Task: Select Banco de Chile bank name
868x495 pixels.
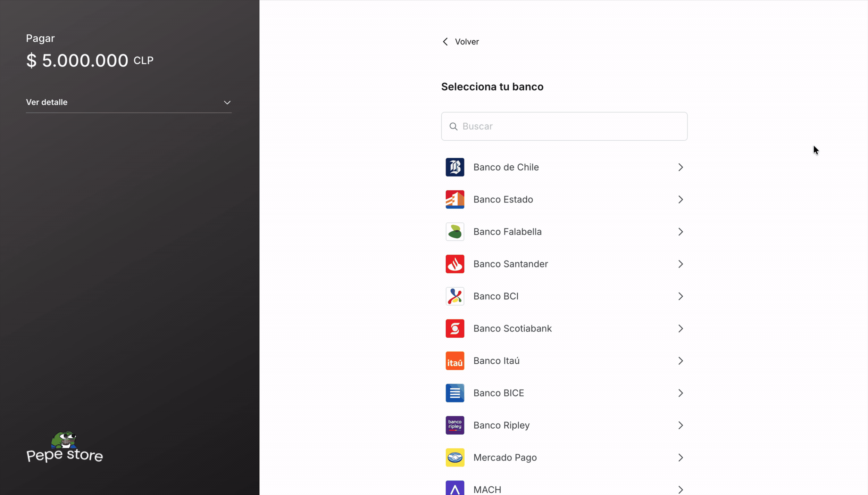Action: coord(506,167)
